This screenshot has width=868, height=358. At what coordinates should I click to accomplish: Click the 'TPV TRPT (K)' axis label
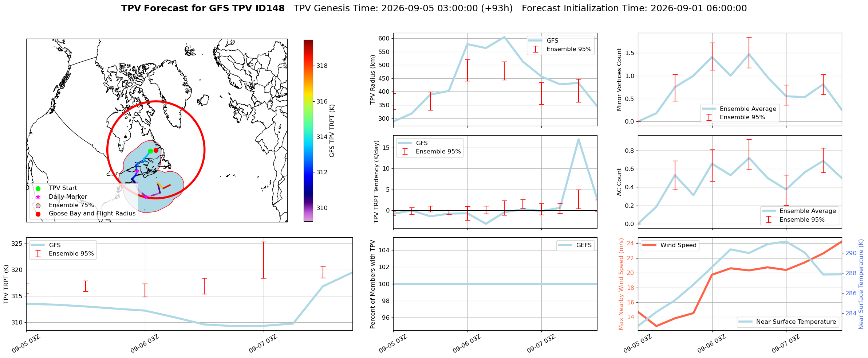point(6,284)
